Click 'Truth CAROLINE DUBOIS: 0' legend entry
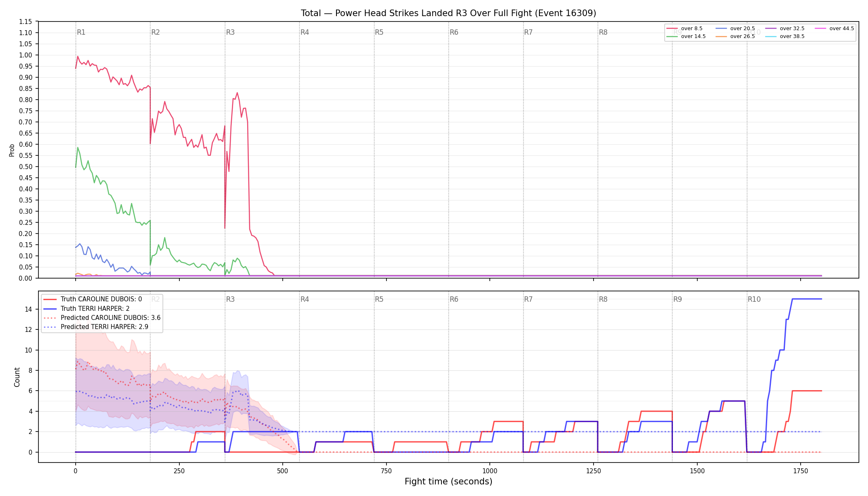Image resolution: width=868 pixels, height=496 pixels. (x=93, y=299)
